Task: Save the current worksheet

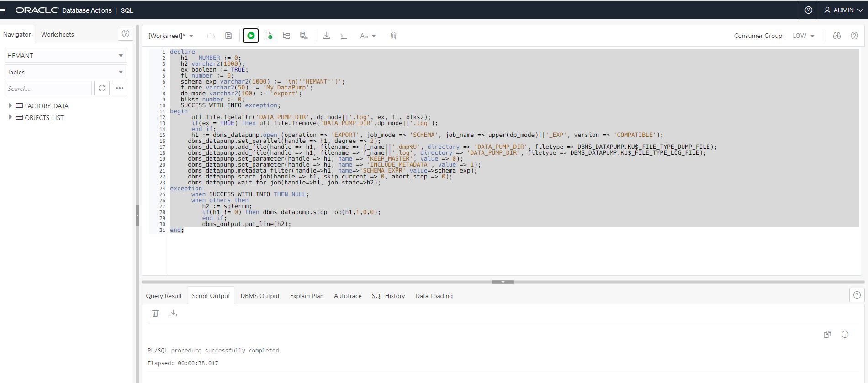Action: pos(228,36)
